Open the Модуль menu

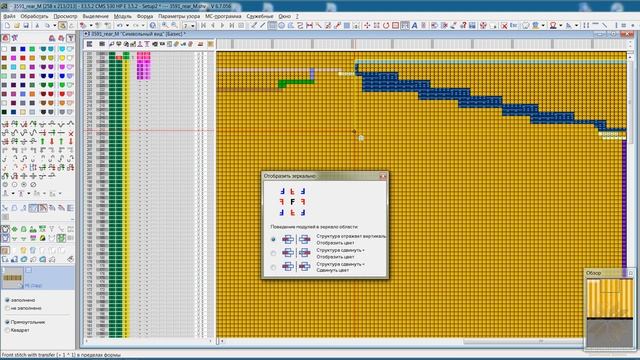[122, 16]
